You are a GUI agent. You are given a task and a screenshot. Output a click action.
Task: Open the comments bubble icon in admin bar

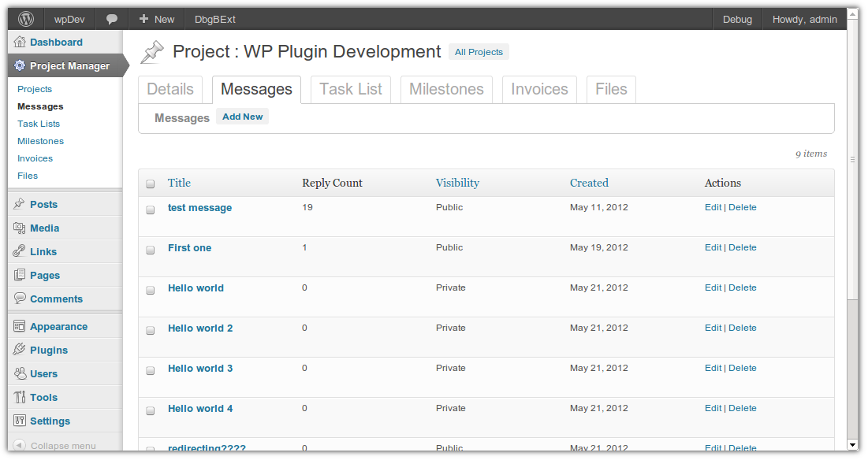(x=112, y=19)
